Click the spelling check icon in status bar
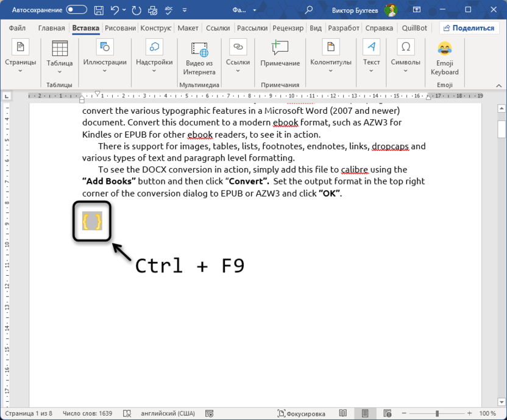Image resolution: width=507 pixels, height=420 pixels. pyautogui.click(x=127, y=413)
